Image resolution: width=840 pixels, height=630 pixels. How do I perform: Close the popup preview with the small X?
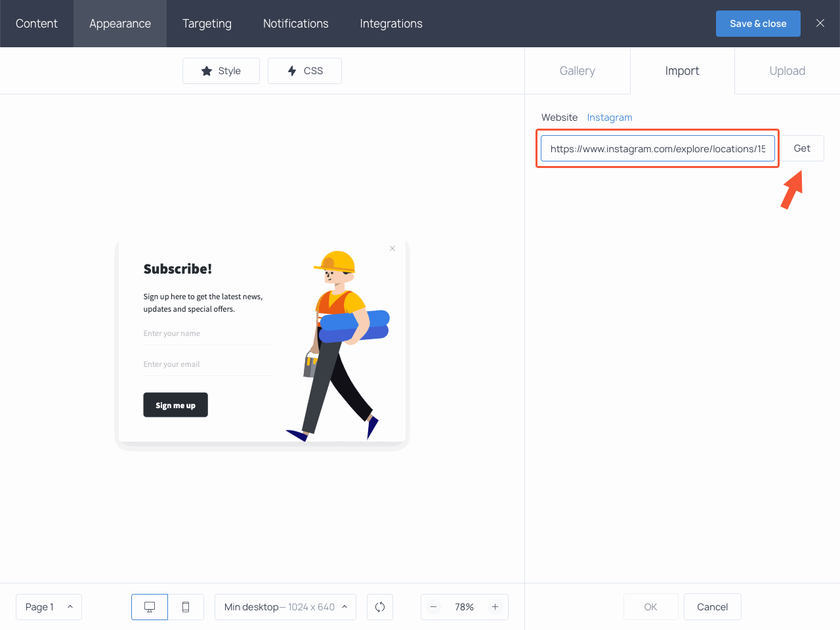(x=392, y=248)
